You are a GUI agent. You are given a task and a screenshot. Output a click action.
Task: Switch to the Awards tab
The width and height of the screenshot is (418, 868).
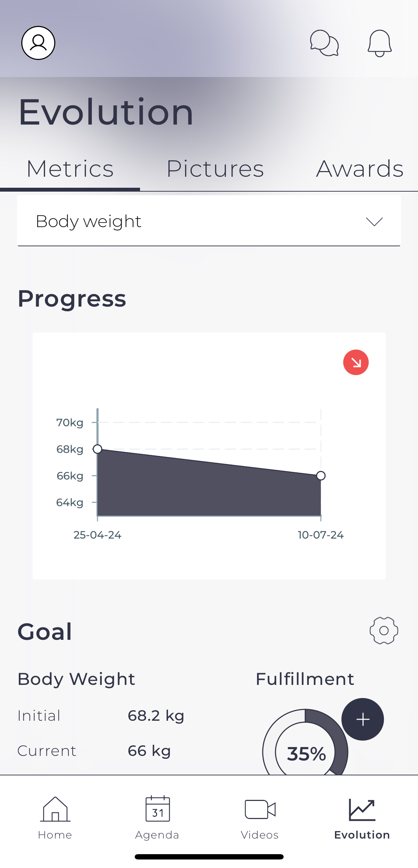point(360,169)
